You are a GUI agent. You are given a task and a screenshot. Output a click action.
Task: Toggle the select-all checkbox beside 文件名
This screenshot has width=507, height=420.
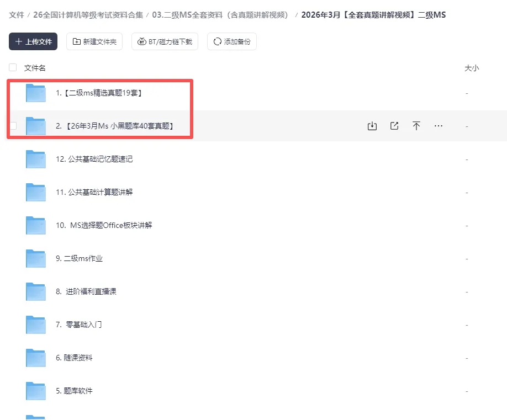tap(12, 67)
